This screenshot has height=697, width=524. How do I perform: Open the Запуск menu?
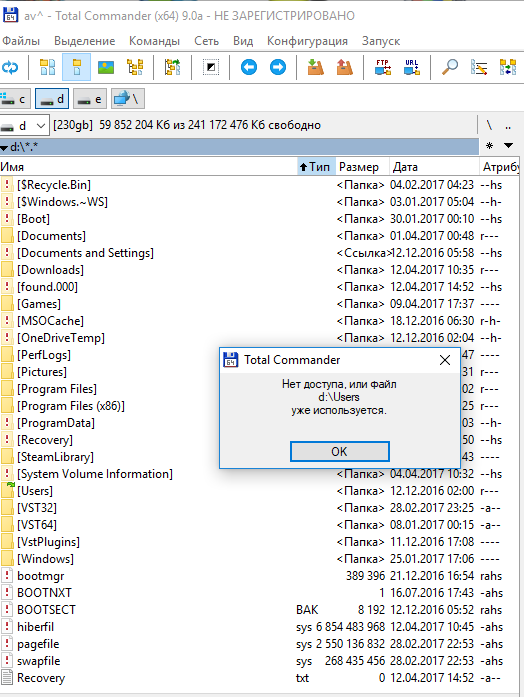(x=380, y=41)
